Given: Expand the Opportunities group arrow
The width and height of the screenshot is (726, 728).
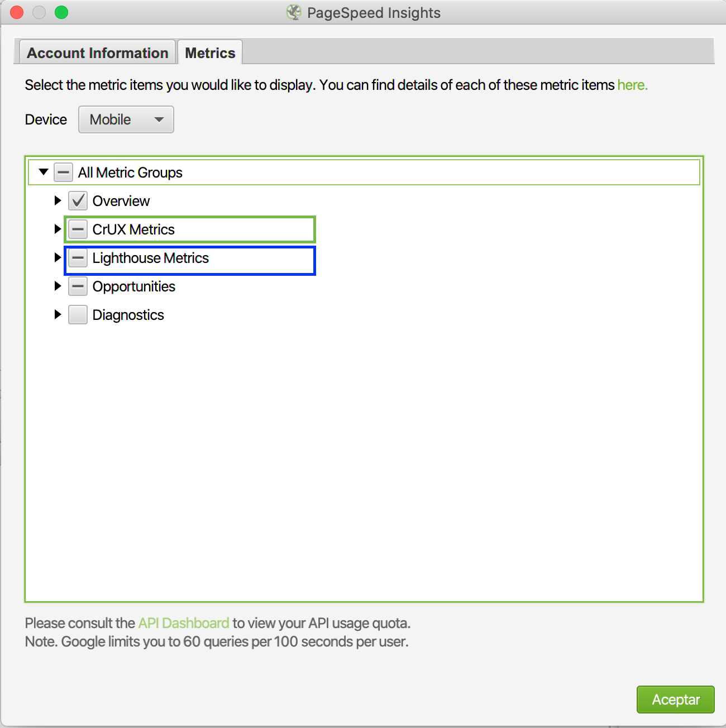Looking at the screenshot, I should pos(58,286).
